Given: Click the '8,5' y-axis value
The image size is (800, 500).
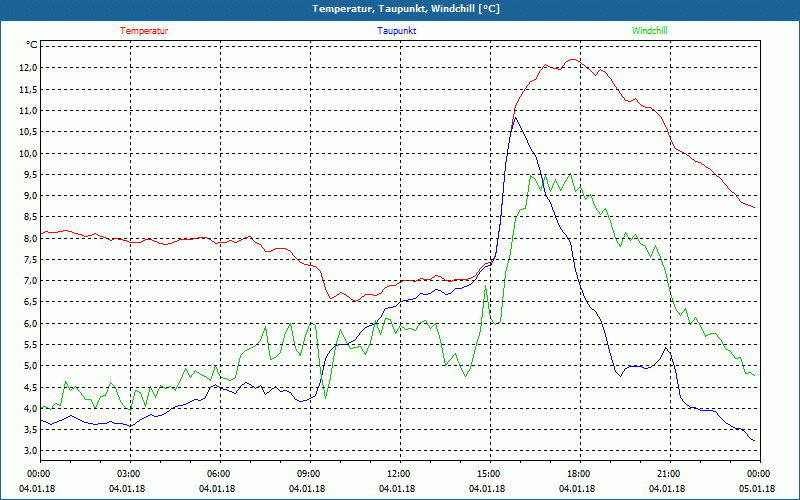Looking at the screenshot, I should click(30, 217).
